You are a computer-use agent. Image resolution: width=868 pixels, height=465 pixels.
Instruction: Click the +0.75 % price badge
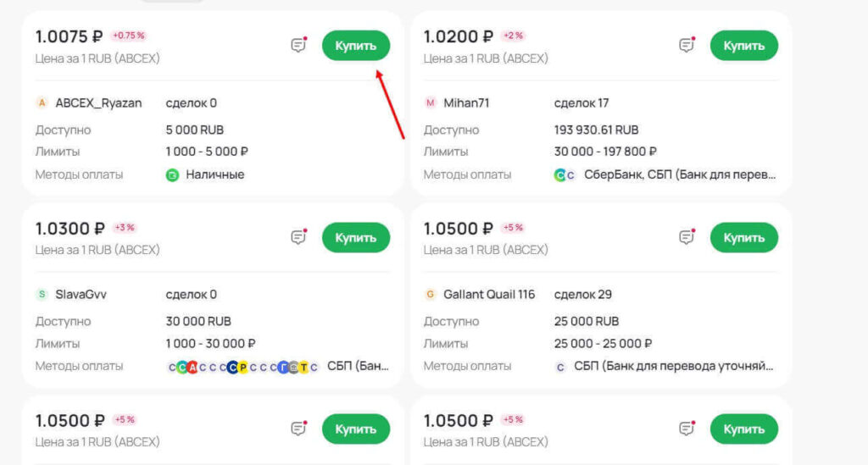(x=129, y=36)
